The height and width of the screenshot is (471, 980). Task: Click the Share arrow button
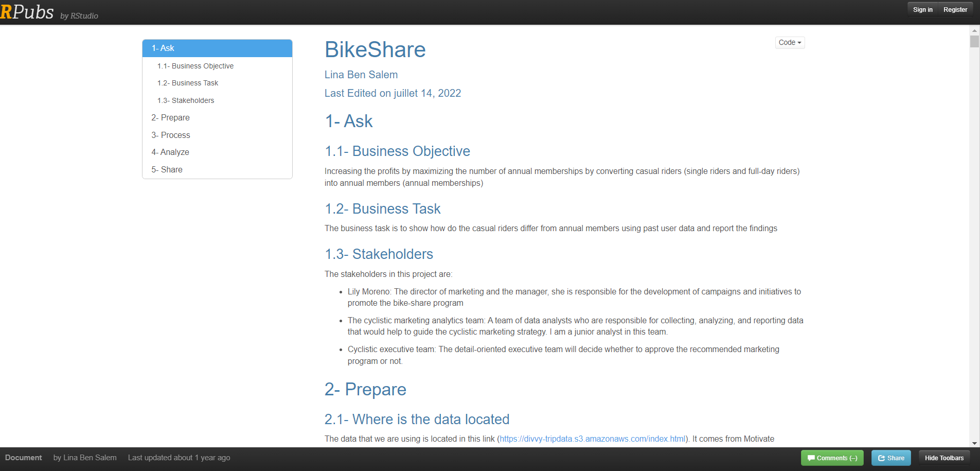(891, 458)
